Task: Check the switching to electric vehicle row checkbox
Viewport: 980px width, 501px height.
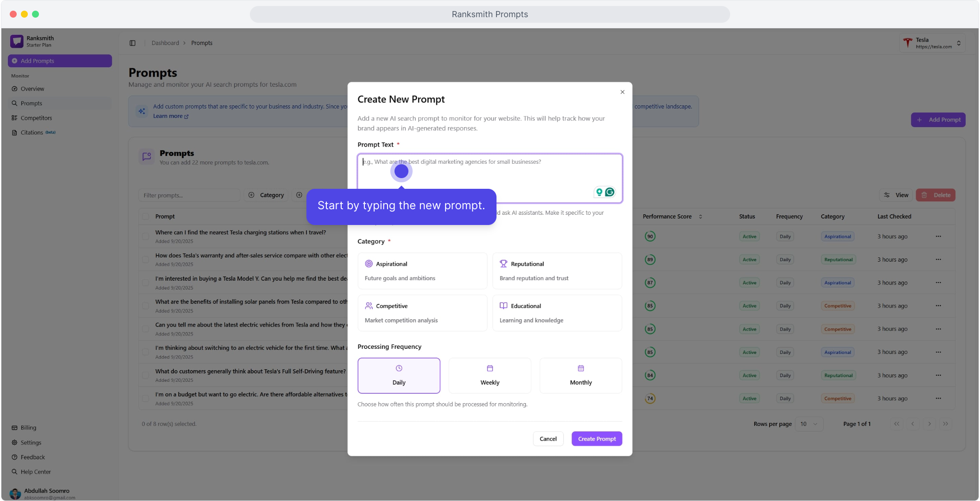Action: [146, 353]
